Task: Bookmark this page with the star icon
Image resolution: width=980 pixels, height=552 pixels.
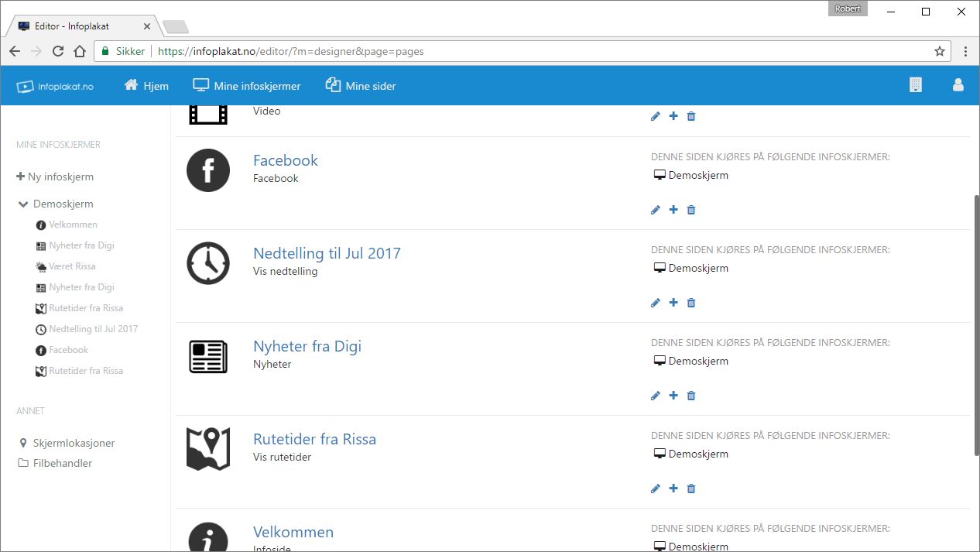Action: 940,52
